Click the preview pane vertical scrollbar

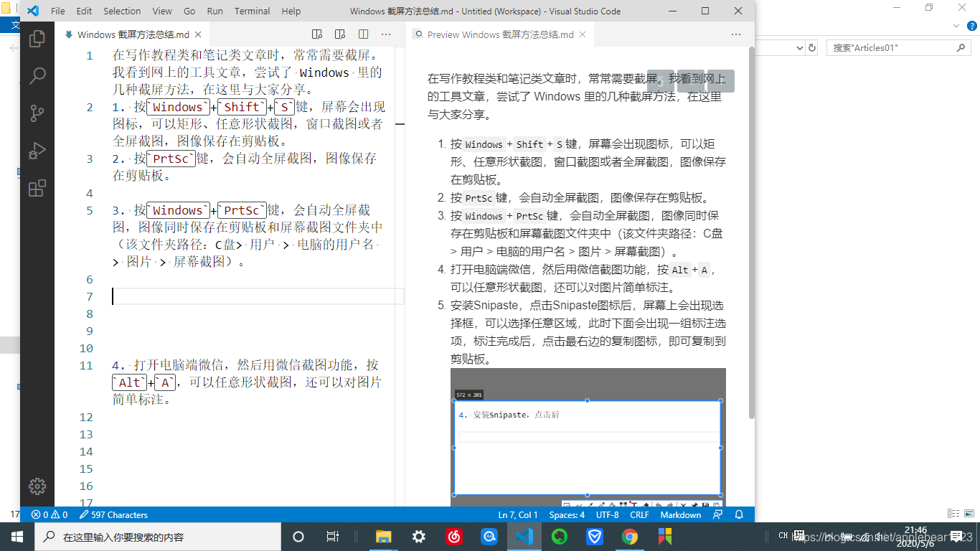751,233
